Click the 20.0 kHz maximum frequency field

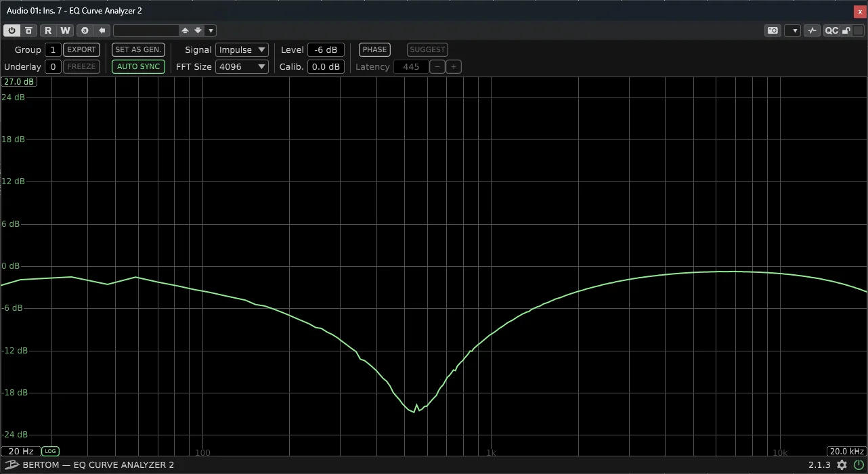847,452
